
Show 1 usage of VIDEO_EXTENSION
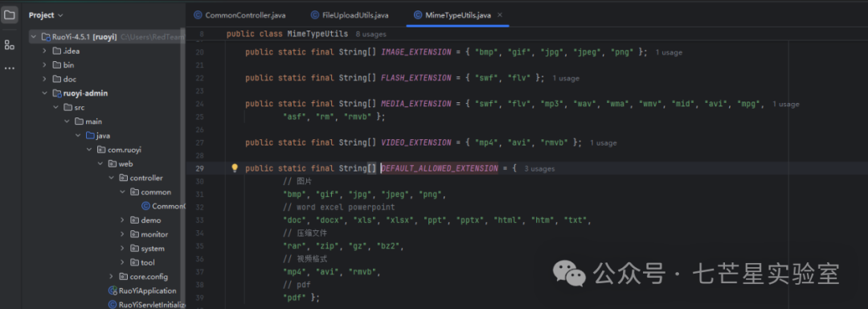coord(603,143)
